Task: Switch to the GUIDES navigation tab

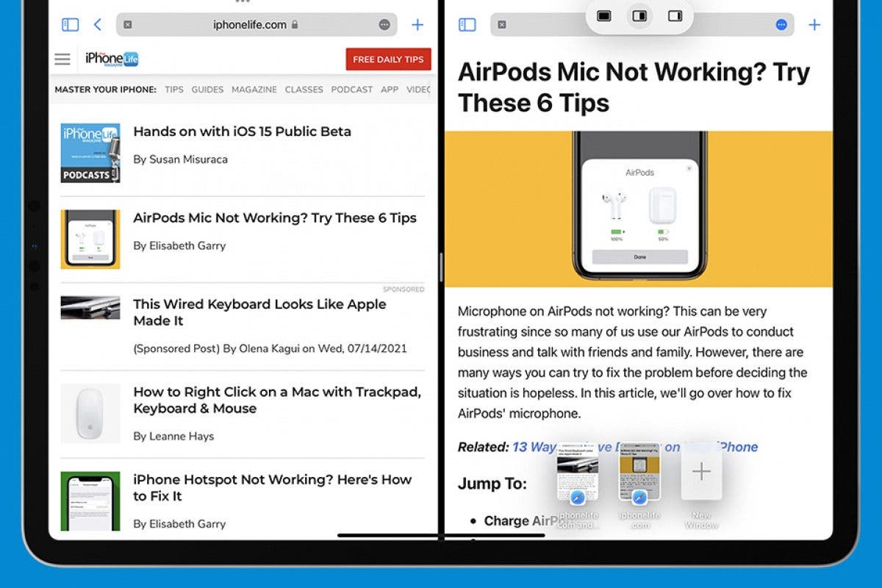Action: tap(207, 89)
